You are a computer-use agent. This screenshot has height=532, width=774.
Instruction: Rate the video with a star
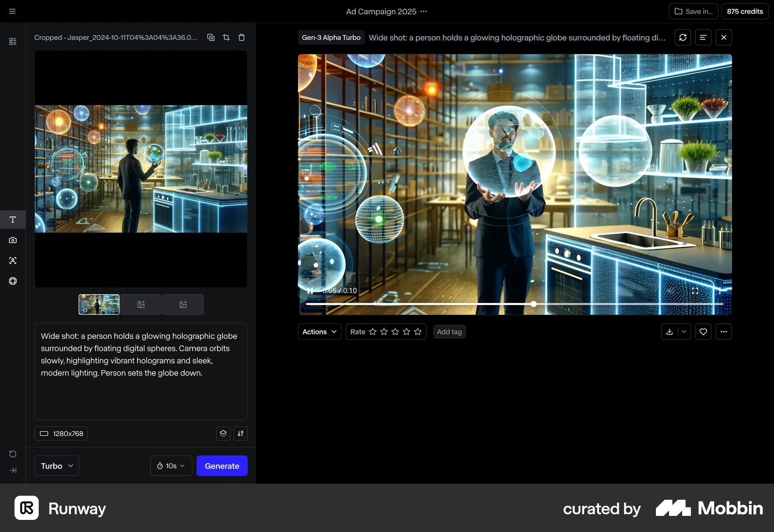coord(373,332)
